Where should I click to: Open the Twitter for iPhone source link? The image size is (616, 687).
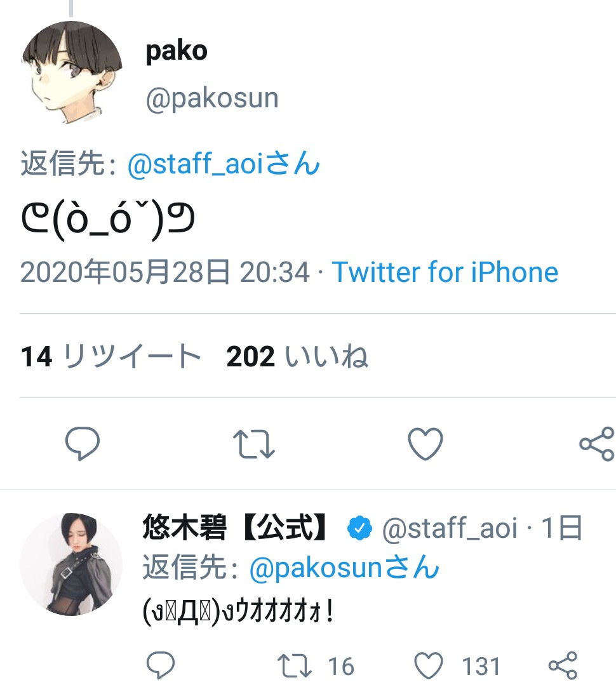click(x=445, y=272)
